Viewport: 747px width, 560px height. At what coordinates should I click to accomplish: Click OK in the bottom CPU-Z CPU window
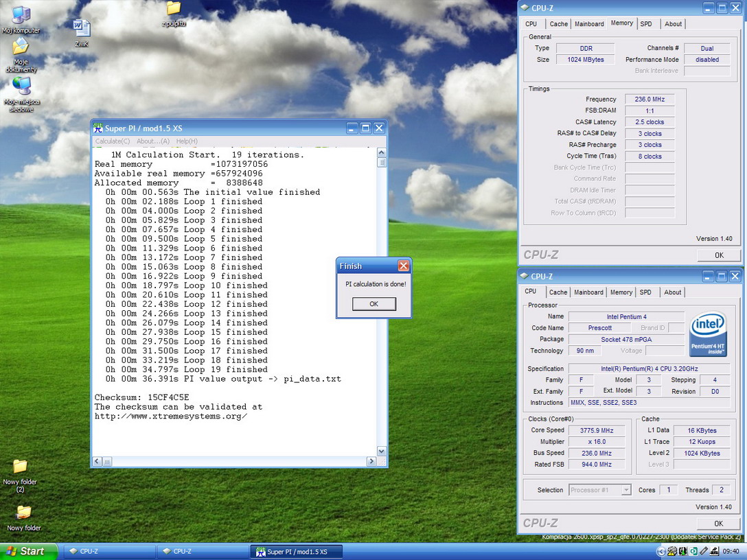(x=718, y=524)
